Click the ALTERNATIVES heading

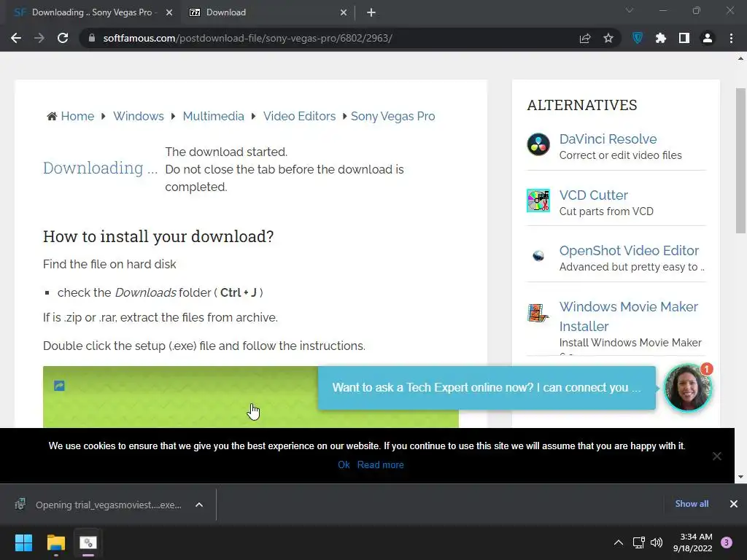click(581, 105)
